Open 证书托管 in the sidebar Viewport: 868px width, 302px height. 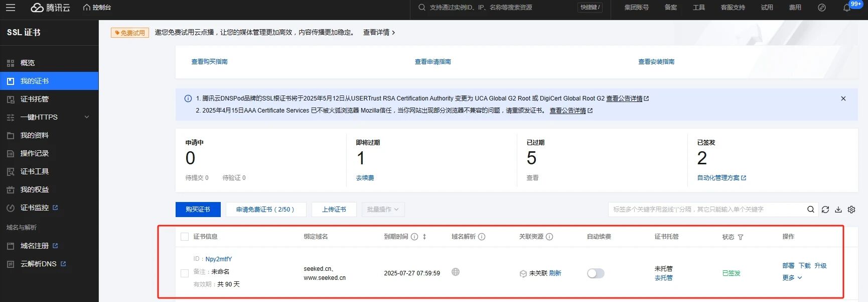pos(49,99)
